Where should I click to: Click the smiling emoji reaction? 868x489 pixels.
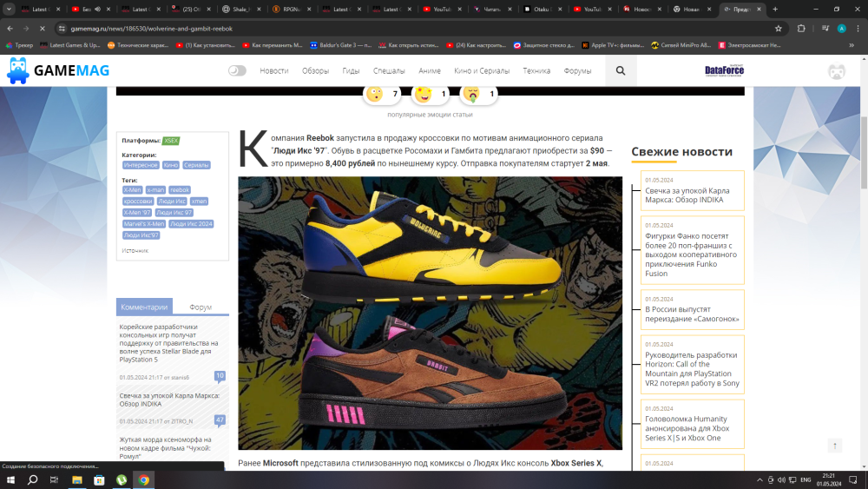[x=423, y=94]
